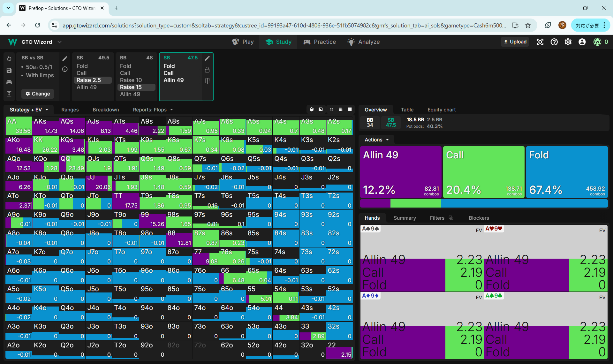Click the compare columns icon in SB 47.5 card
613x364 pixels.
point(207,81)
